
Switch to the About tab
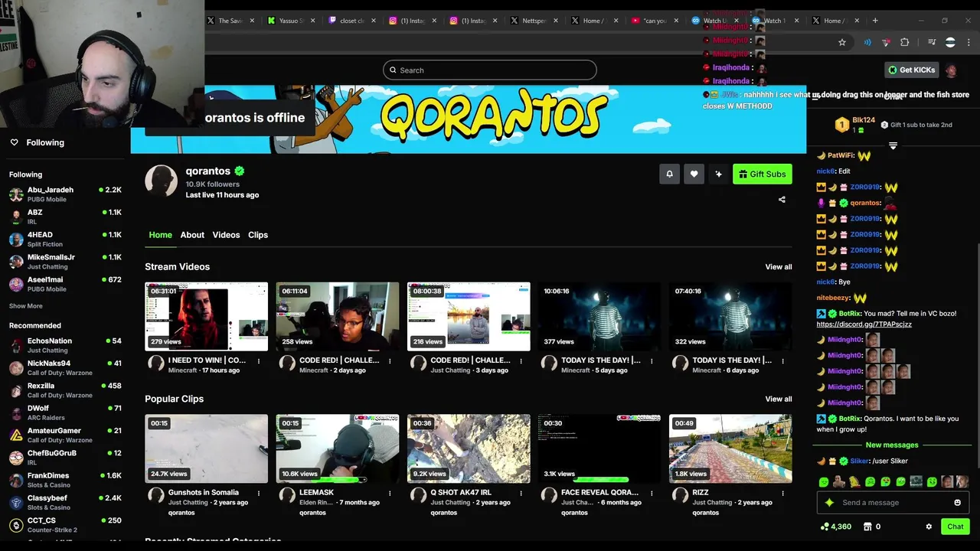pyautogui.click(x=192, y=235)
